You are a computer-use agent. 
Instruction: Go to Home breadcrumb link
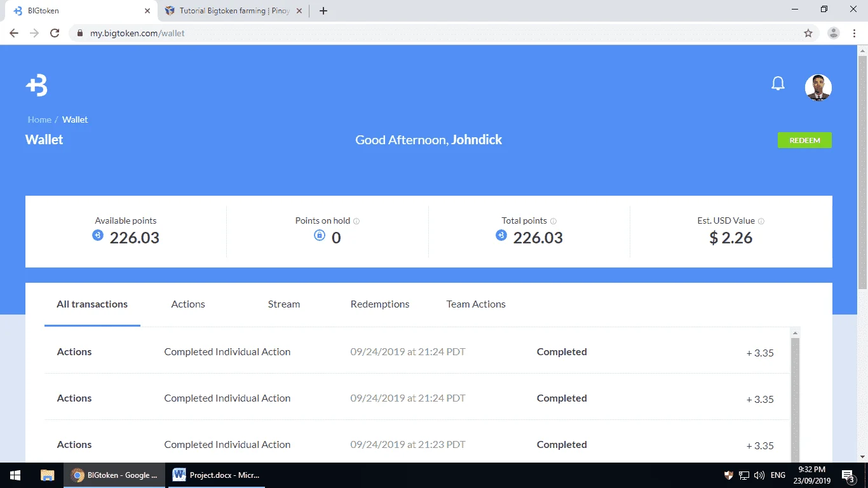click(x=39, y=119)
